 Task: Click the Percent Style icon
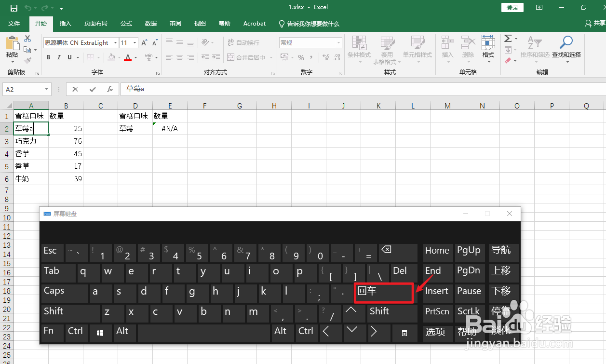pos(301,57)
